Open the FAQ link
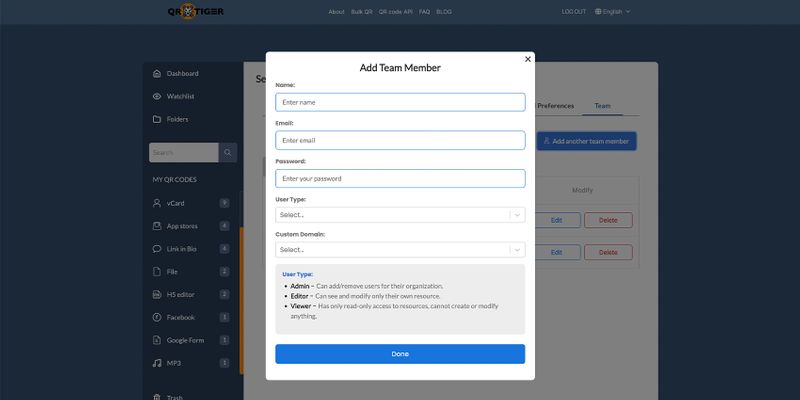Viewport: 800px width, 400px height. (x=424, y=12)
